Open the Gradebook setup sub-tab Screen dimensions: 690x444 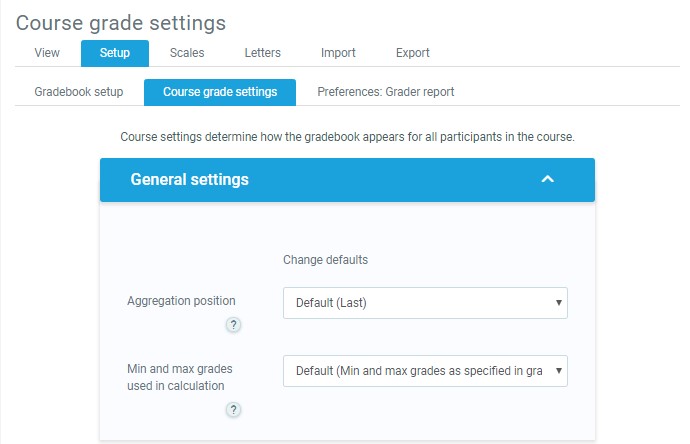(79, 92)
